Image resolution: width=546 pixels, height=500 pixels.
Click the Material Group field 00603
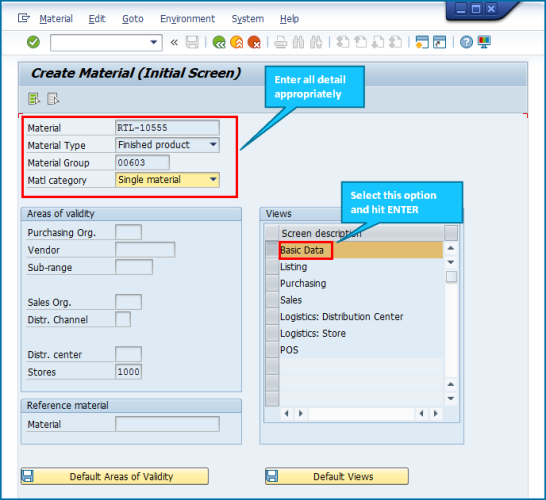(142, 163)
